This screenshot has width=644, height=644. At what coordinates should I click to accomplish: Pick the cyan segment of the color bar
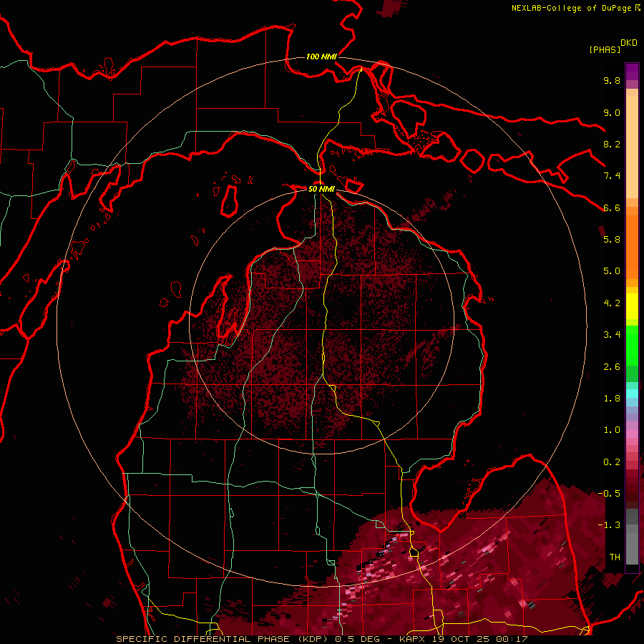632,394
